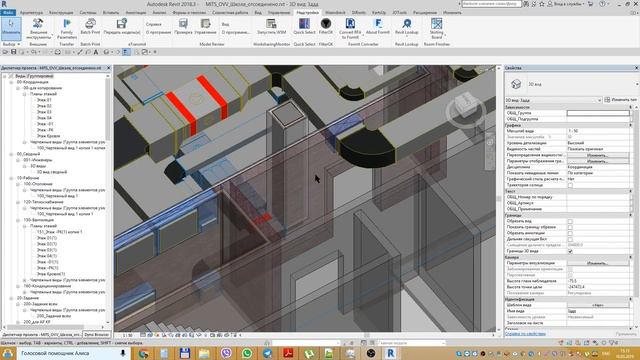
Task: Switch to Revit in the taskbar
Action: pyautogui.click(x=391, y=353)
